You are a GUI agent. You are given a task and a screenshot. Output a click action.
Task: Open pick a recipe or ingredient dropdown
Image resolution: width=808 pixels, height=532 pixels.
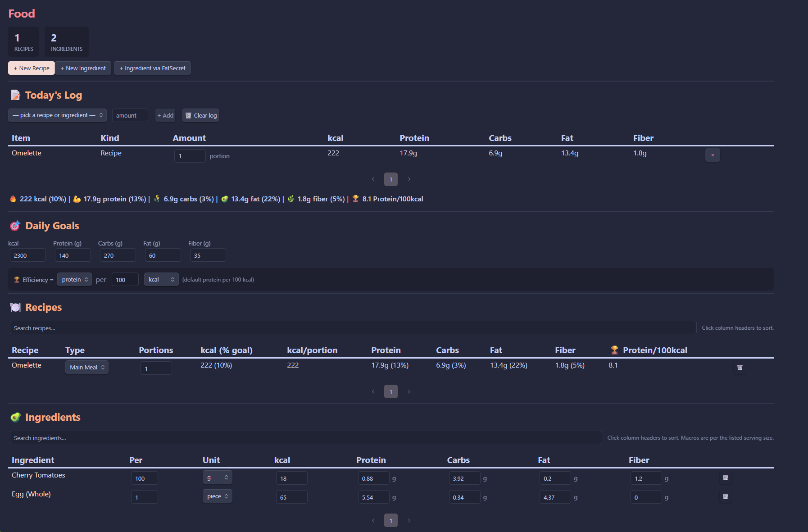[57, 115]
